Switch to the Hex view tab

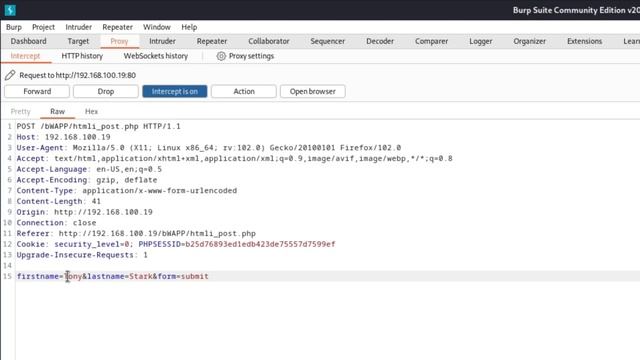coord(91,111)
